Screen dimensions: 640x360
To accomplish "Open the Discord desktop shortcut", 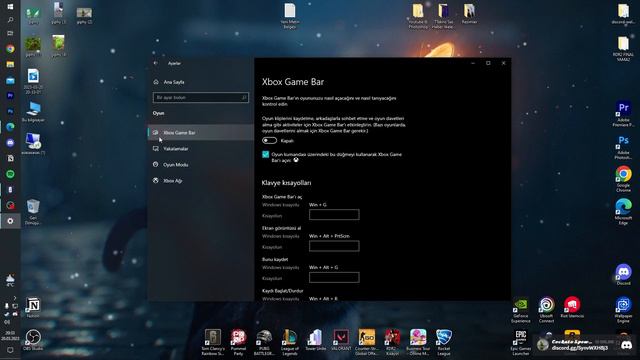I will [623, 274].
